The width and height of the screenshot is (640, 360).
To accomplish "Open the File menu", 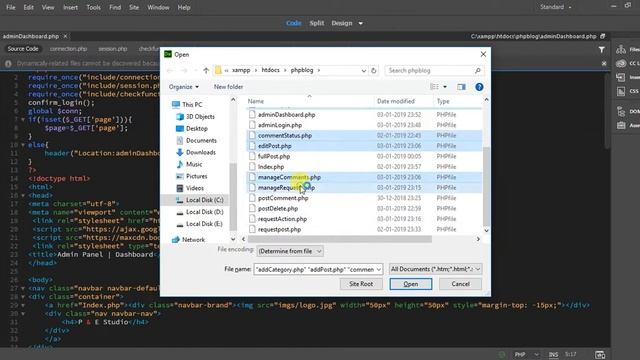I will (x=11, y=7).
